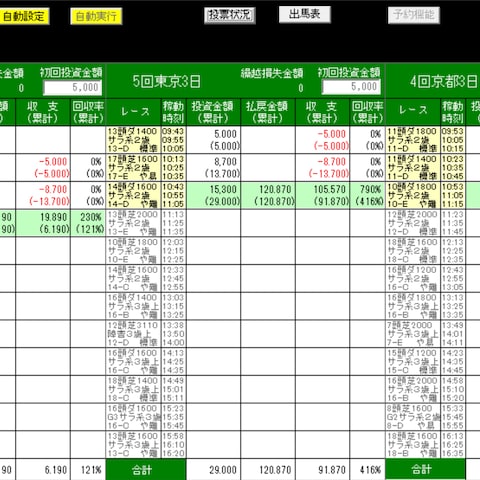Image resolution: width=480 pixels, height=480 pixels.
Task: Click the yellow 自動実行 button
Action: point(96,16)
